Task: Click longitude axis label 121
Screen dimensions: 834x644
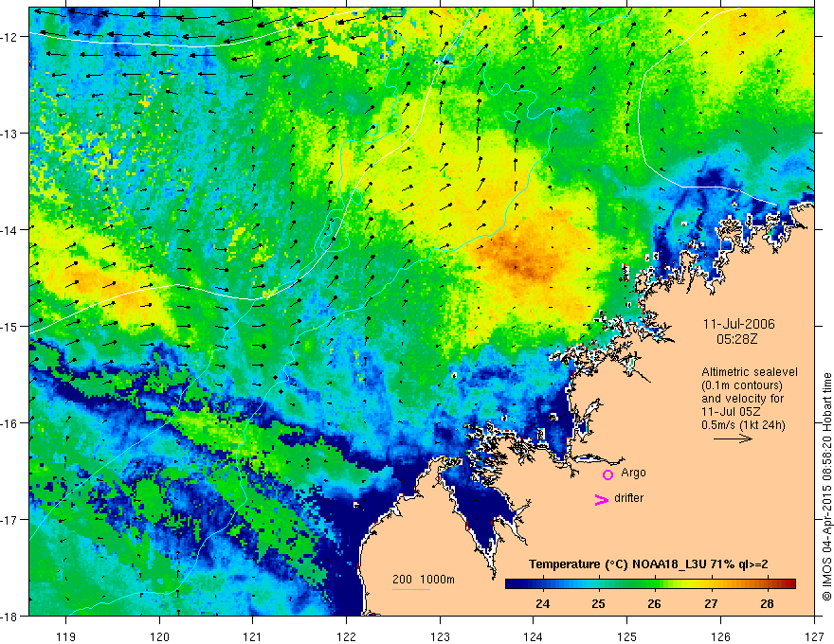Action: pyautogui.click(x=253, y=636)
